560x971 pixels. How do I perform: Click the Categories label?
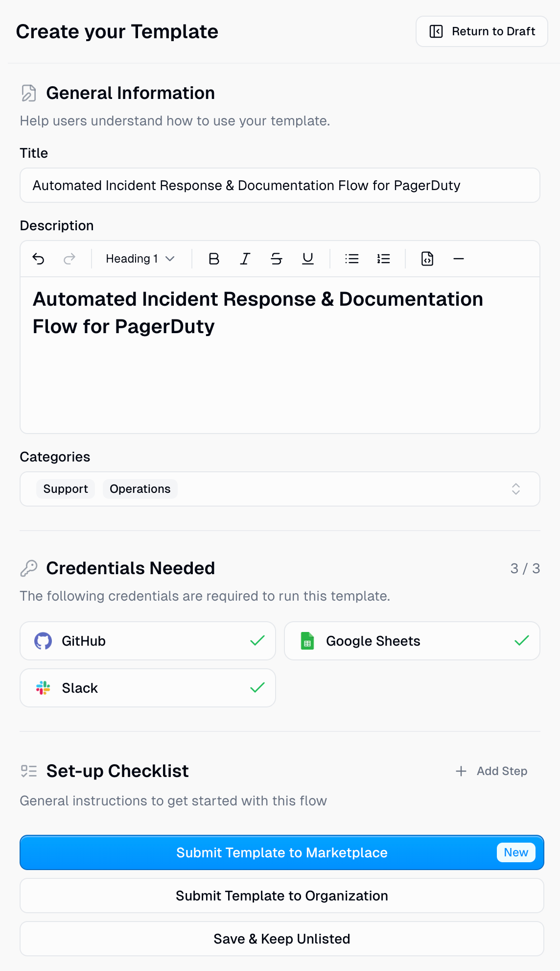pyautogui.click(x=55, y=457)
